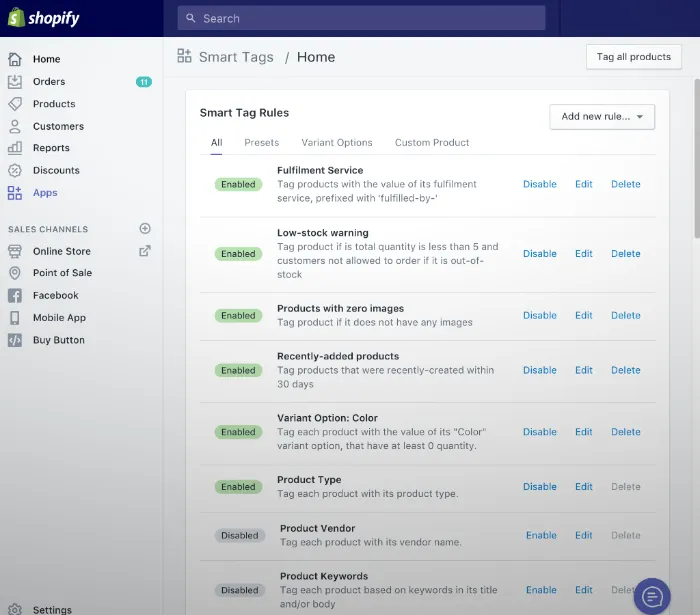Open the Discounts icon in sidebar

(x=15, y=170)
